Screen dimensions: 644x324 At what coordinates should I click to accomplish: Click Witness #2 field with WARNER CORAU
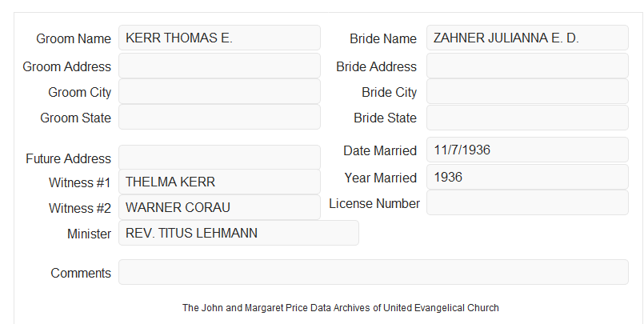(x=219, y=207)
